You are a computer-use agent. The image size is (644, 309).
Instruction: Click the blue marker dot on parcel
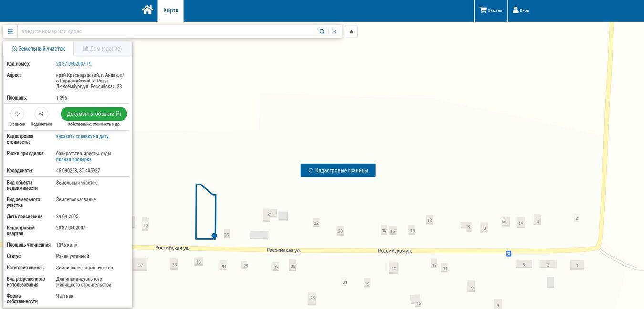click(214, 236)
